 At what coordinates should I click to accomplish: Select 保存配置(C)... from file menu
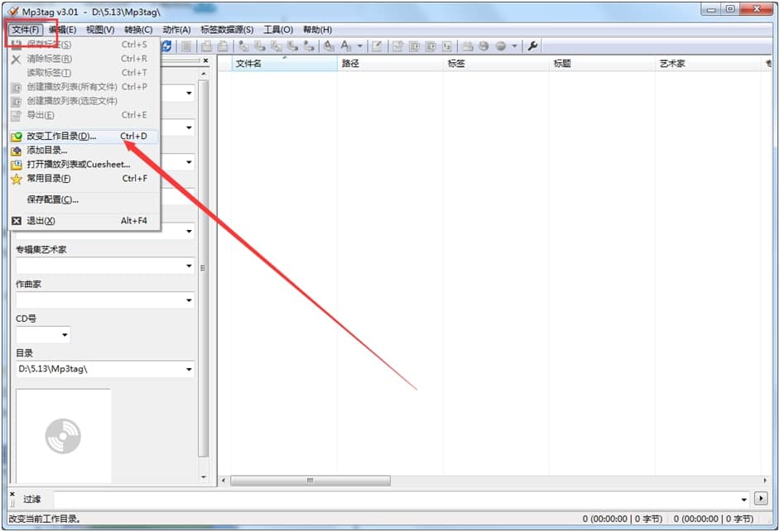[x=52, y=199]
